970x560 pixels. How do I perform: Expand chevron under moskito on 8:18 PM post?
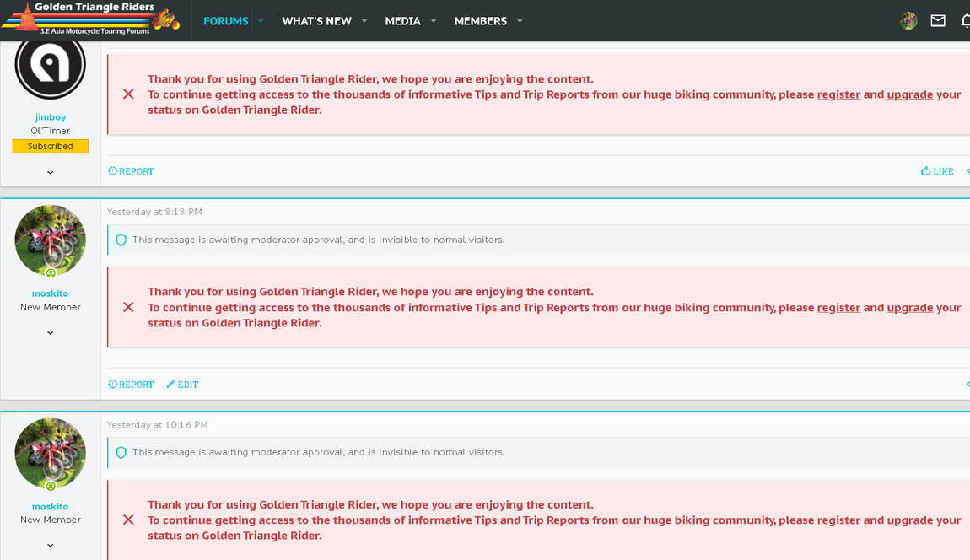[51, 332]
